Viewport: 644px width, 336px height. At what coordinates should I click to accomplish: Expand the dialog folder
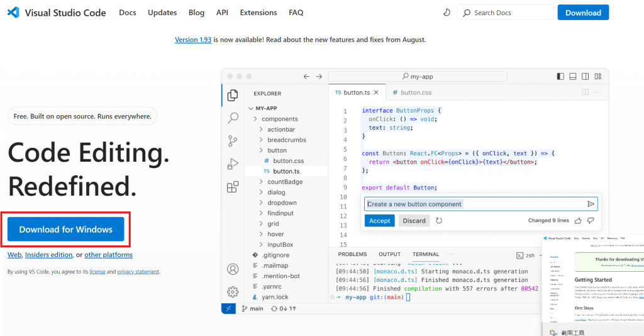261,193
